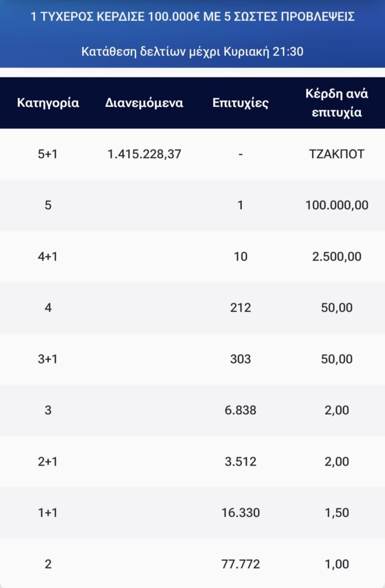Select the 2.500,00 winnings cell
385x588 pixels.
coord(337,257)
